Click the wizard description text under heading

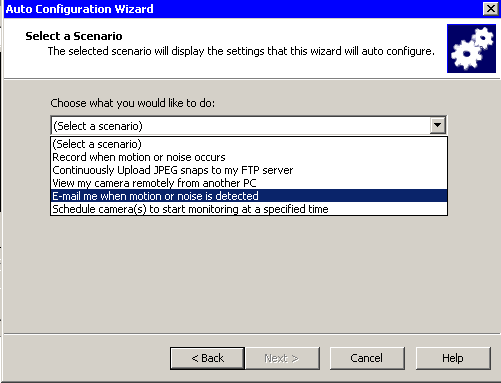pos(241,51)
